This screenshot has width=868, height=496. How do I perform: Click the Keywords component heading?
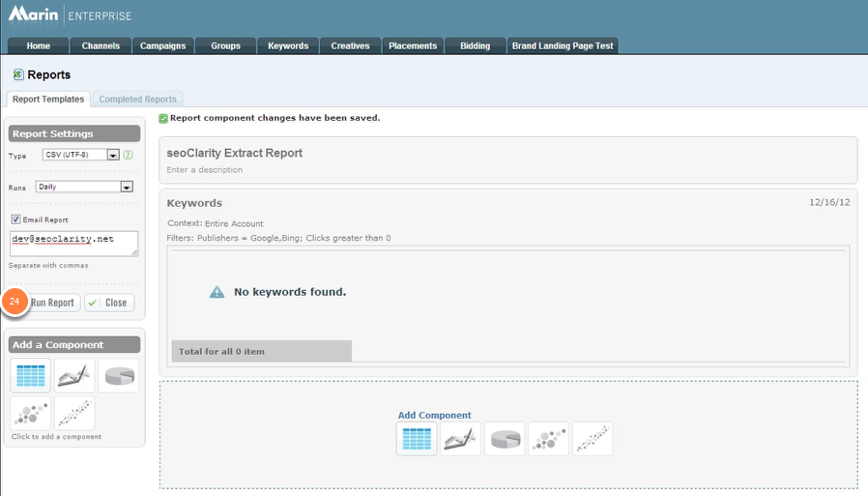(x=194, y=203)
